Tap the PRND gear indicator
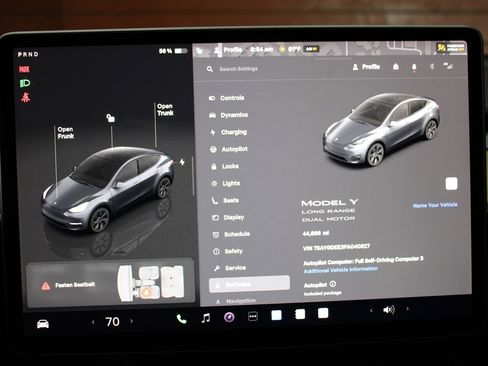This screenshot has width=488, height=366. 28,54
